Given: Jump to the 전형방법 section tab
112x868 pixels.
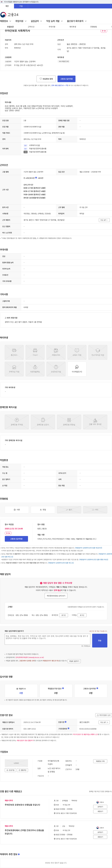Looking at the screenshot, I should [x=94, y=27].
